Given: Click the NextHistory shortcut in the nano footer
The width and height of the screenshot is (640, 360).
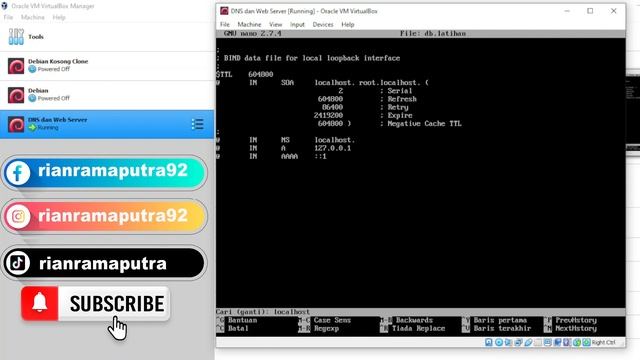Looking at the screenshot, I should pyautogui.click(x=570, y=329).
